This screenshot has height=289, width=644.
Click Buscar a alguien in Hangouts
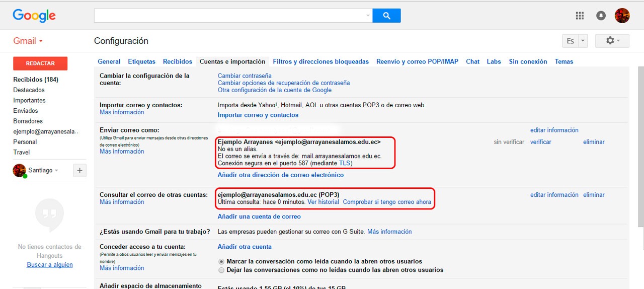tap(50, 265)
